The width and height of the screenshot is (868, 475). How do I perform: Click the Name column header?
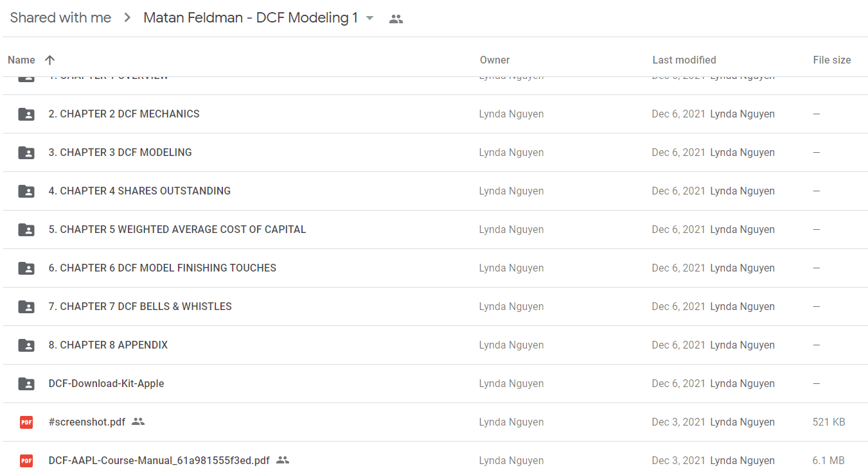click(21, 60)
